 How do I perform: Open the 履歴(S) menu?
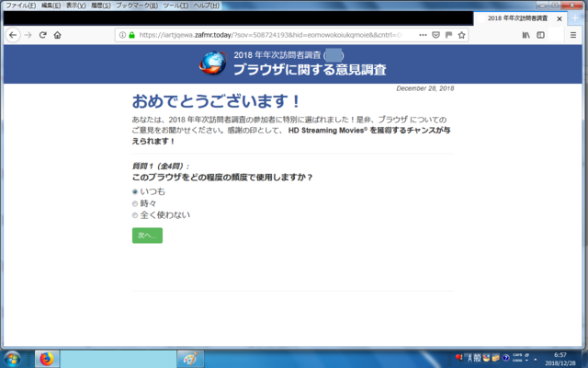coord(101,6)
